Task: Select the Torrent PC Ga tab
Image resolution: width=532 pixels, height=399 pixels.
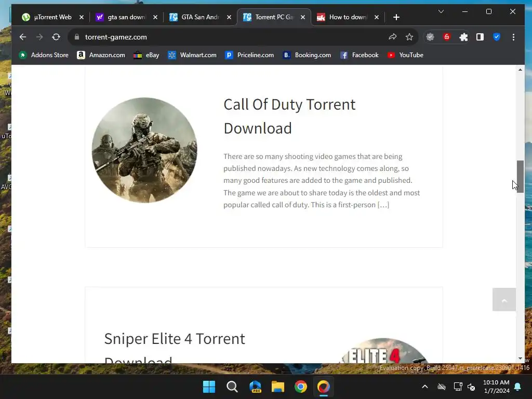Action: click(x=274, y=17)
